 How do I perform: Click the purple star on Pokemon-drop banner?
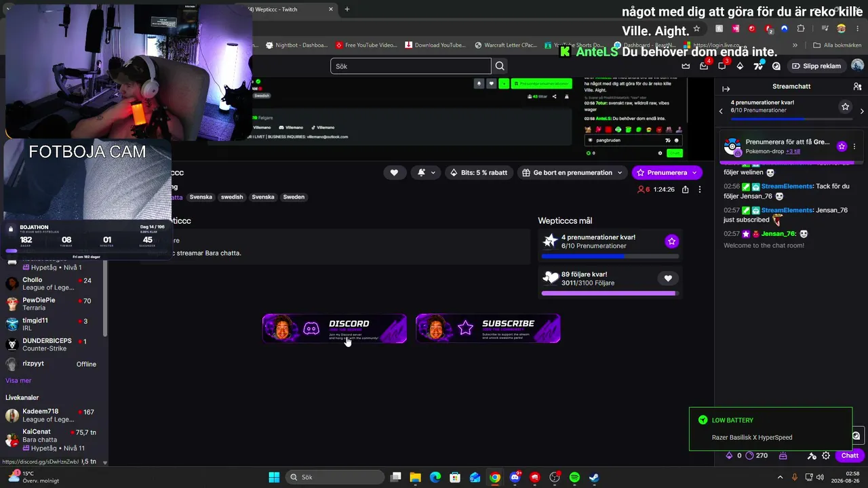(x=842, y=146)
